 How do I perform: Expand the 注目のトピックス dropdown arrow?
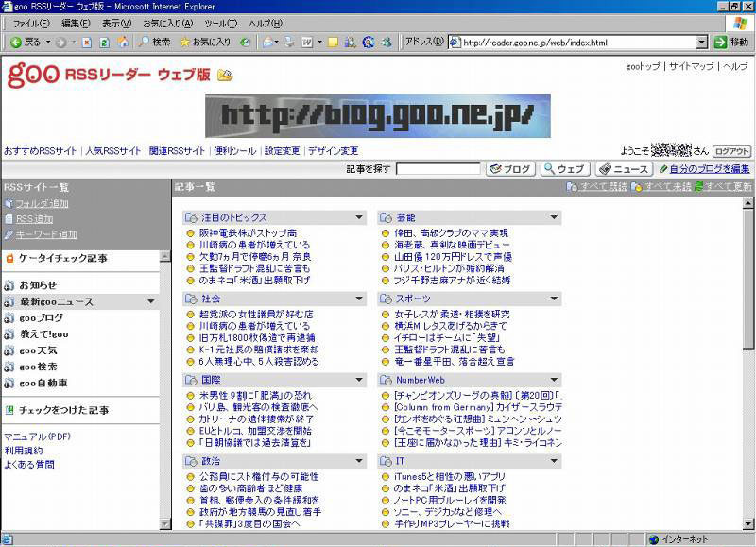click(x=359, y=218)
